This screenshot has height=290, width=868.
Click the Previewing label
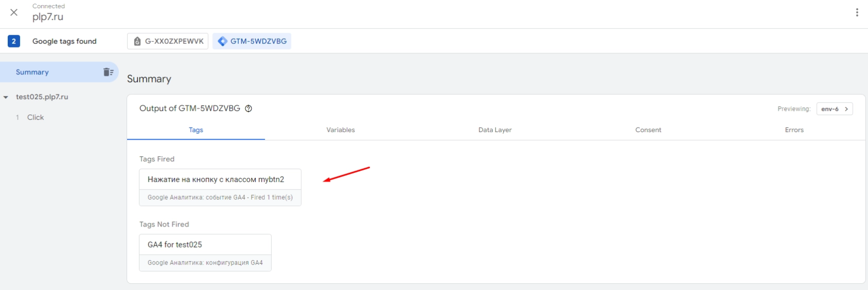pyautogui.click(x=794, y=109)
